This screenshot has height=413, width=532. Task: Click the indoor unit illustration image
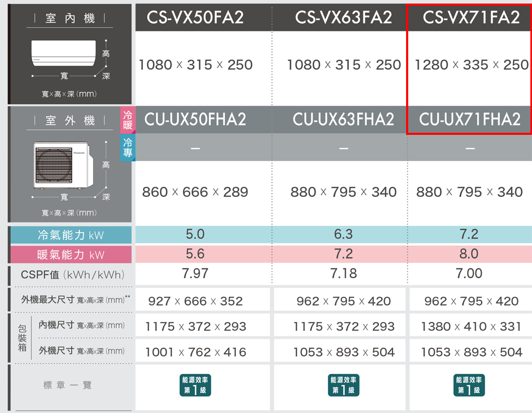[x=63, y=52]
